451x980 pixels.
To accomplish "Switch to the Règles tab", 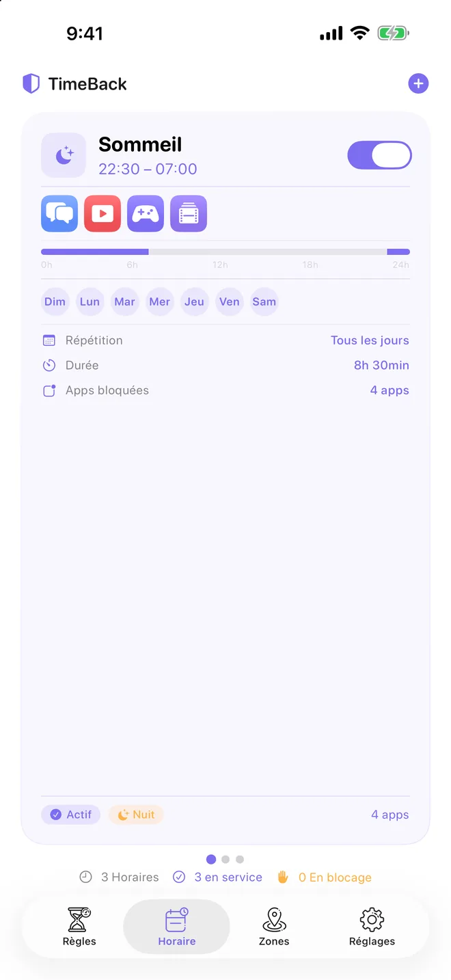I will (79, 927).
